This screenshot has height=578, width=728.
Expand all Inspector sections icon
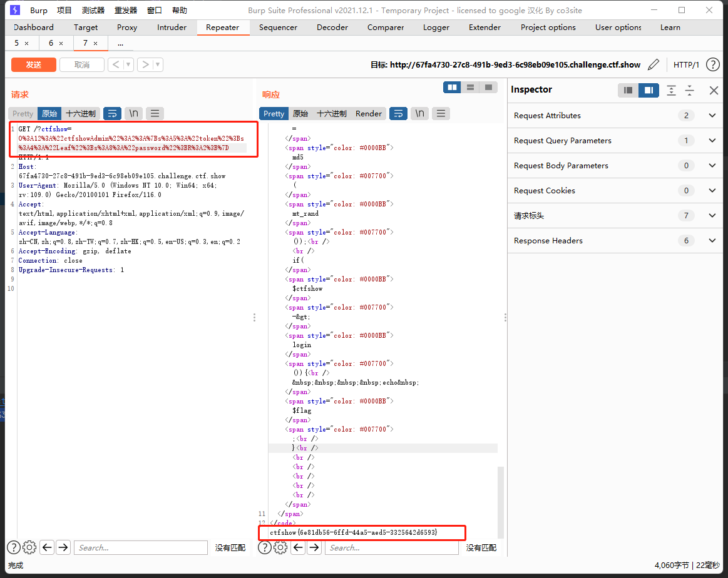(672, 90)
